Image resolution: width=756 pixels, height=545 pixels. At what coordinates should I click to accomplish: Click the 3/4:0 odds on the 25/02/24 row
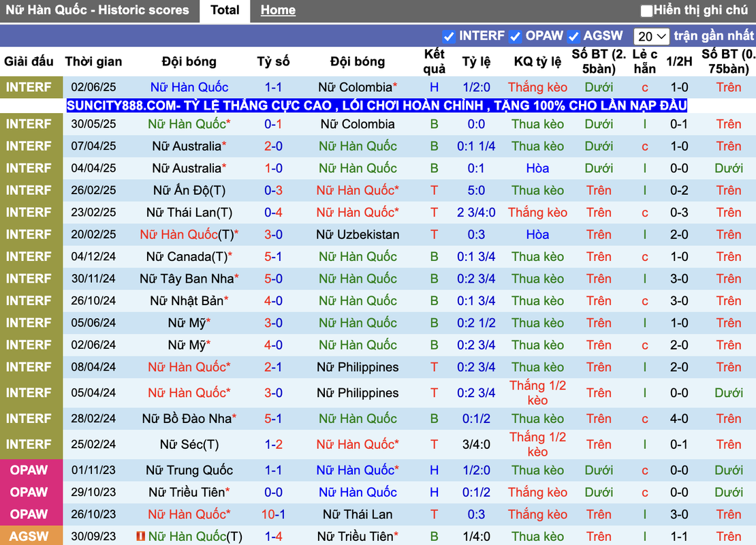click(476, 445)
